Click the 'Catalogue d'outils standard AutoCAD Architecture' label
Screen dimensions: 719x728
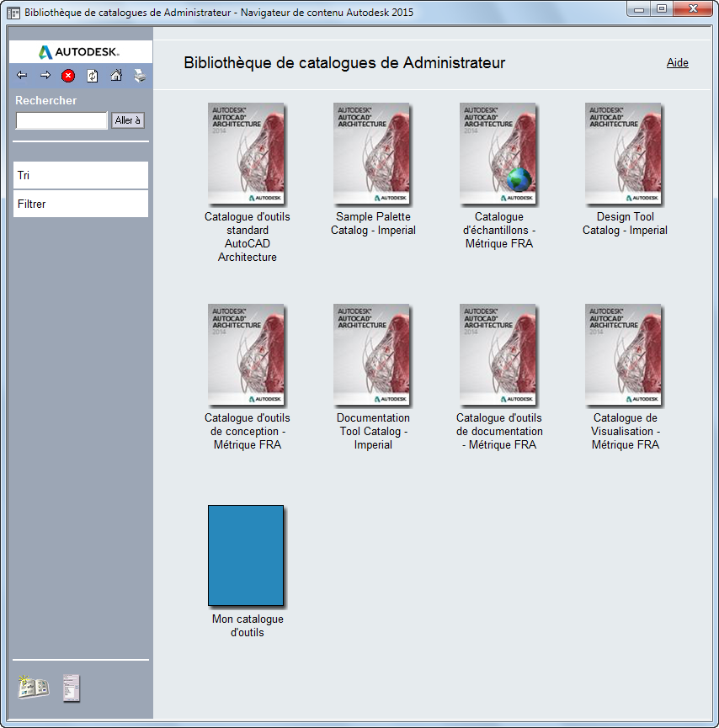pos(248,236)
